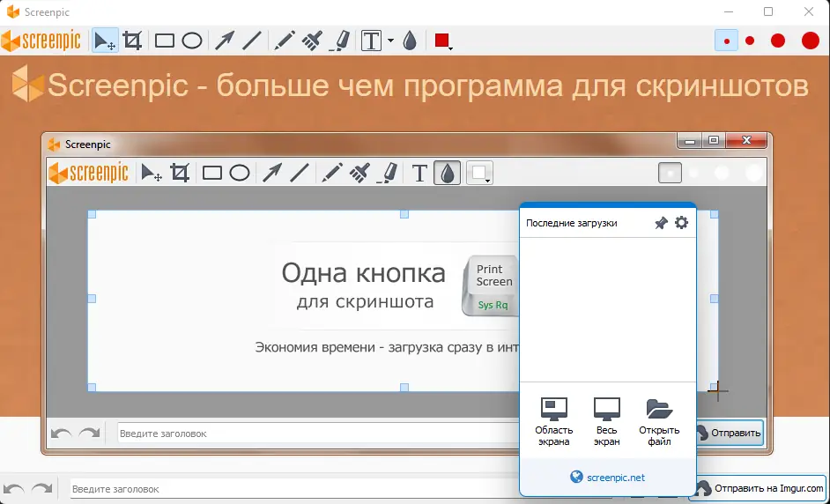The height and width of the screenshot is (504, 830).
Task: Click the Ellipse tool in inner Screenpic window
Action: (x=240, y=173)
